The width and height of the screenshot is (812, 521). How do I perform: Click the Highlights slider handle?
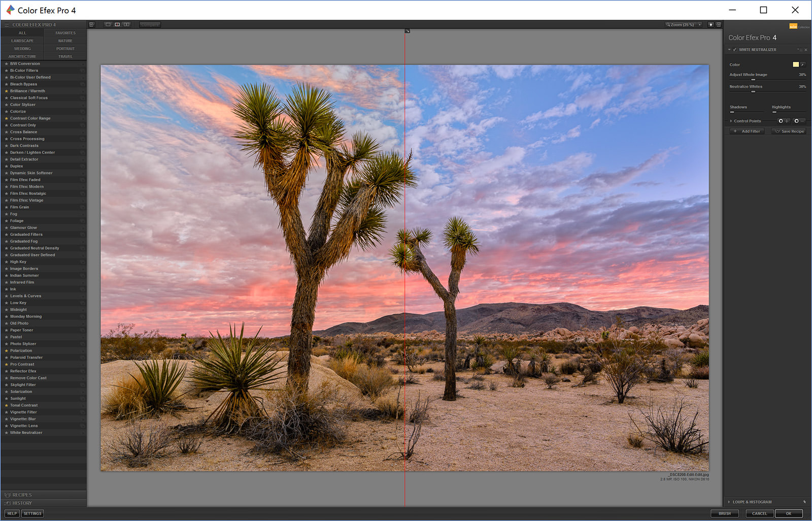click(x=774, y=112)
